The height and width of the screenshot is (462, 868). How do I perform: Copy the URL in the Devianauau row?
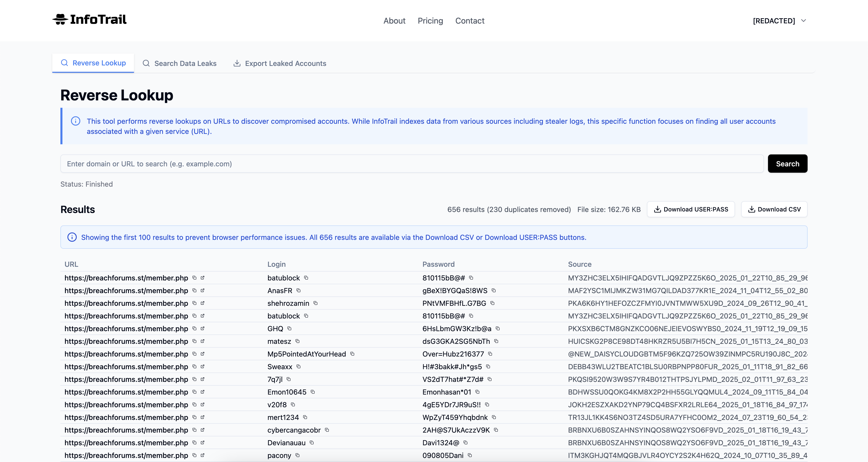(x=194, y=443)
